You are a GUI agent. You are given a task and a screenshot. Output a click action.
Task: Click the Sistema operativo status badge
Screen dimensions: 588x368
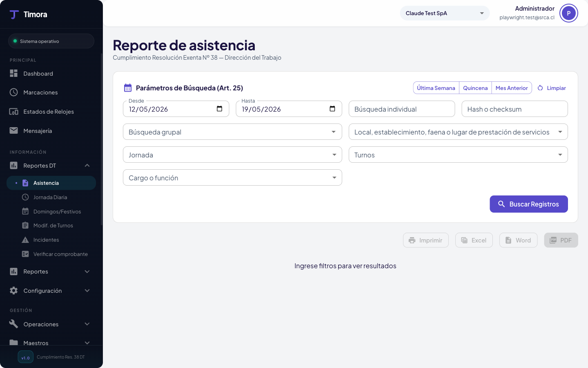pos(51,41)
